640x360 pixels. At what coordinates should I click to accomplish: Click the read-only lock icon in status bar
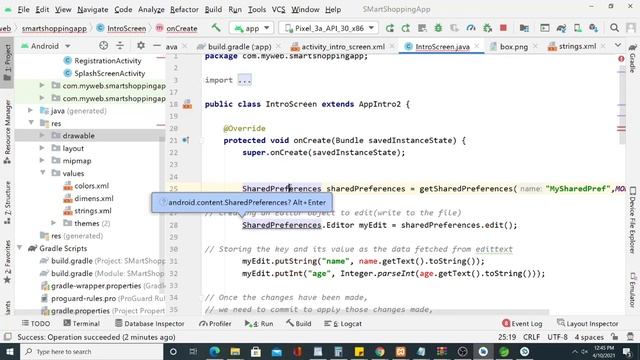point(615,337)
